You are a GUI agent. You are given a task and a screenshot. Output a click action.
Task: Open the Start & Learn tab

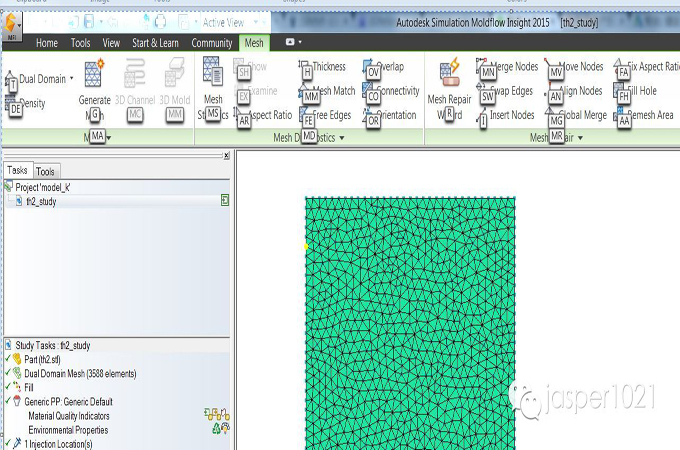(x=155, y=43)
